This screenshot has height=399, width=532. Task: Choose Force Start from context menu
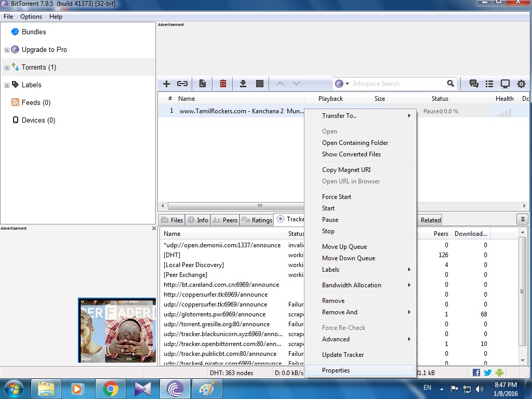pyautogui.click(x=361, y=197)
